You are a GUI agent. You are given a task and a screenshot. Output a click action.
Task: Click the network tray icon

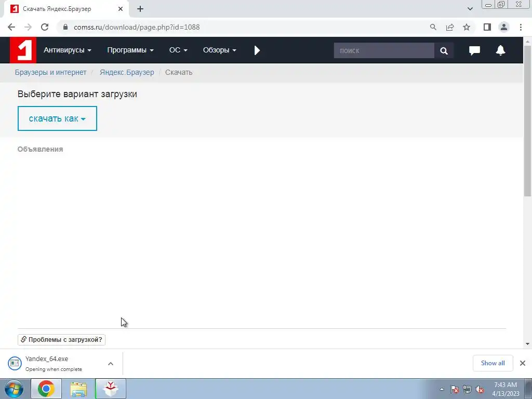tap(467, 389)
